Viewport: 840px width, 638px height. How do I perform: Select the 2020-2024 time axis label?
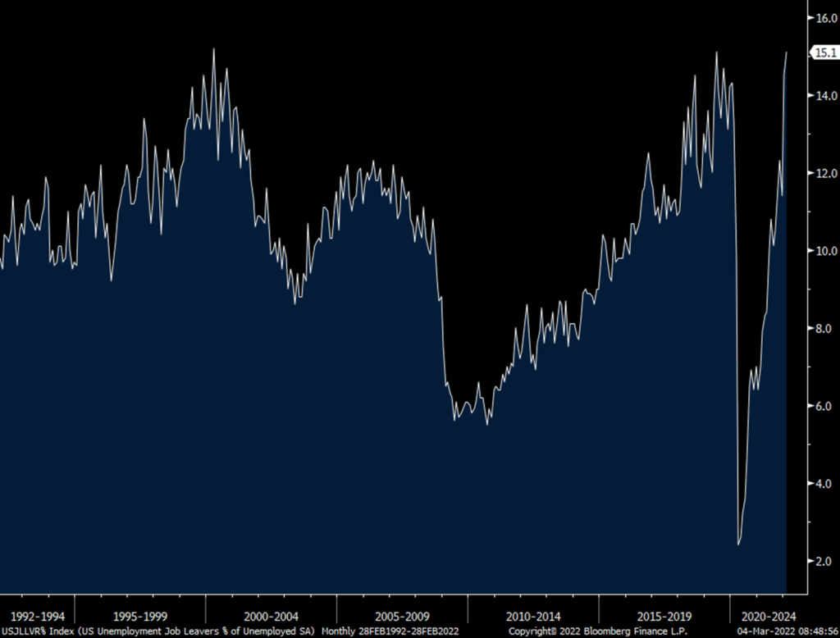(x=769, y=617)
